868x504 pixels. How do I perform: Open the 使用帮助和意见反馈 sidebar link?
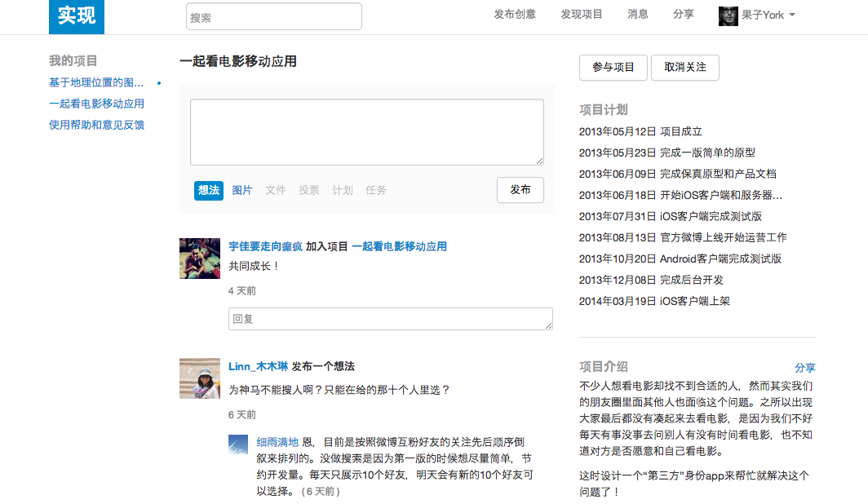tap(96, 125)
